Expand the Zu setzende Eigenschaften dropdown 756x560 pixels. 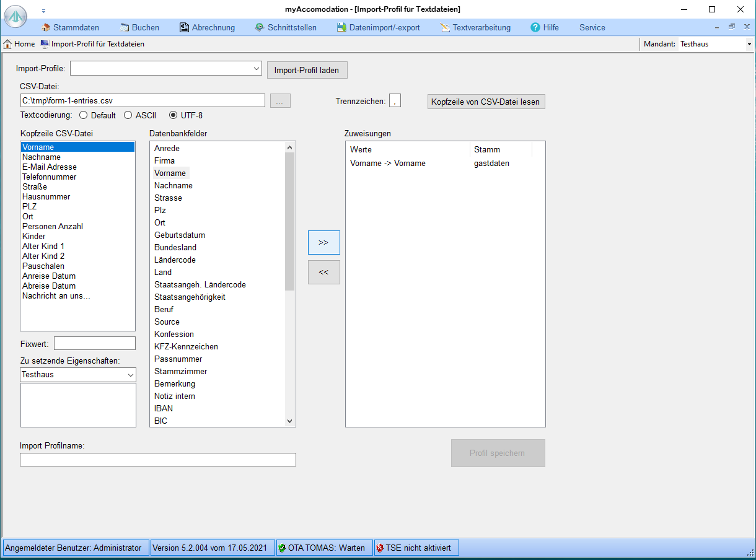coord(131,375)
